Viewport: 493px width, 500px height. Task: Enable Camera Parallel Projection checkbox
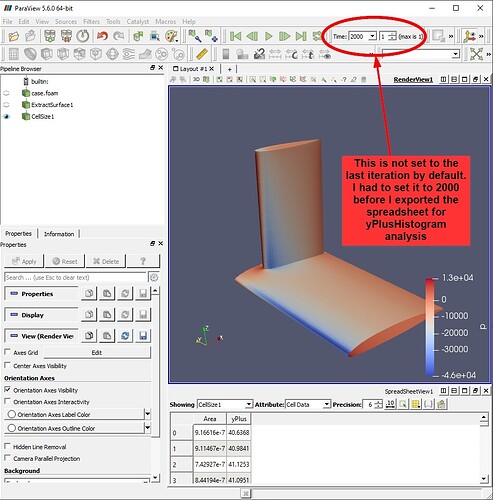[x=7, y=458]
